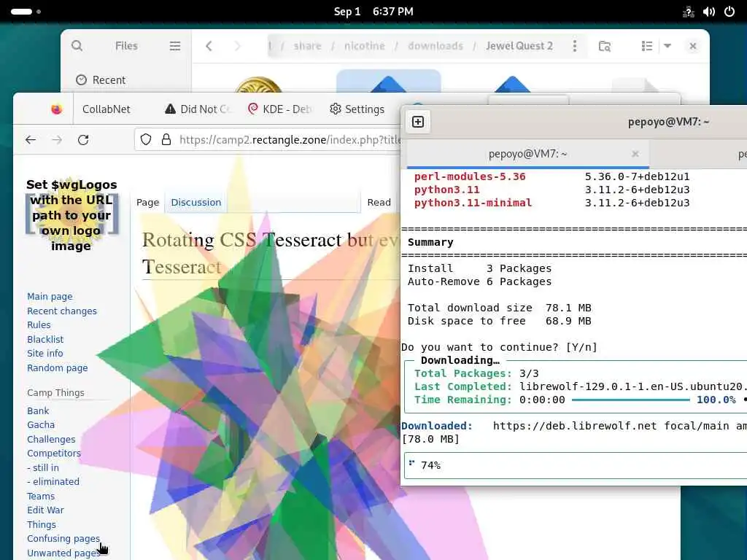This screenshot has height=560, width=747.
Task: Open the Bank link
Action: [x=38, y=411]
